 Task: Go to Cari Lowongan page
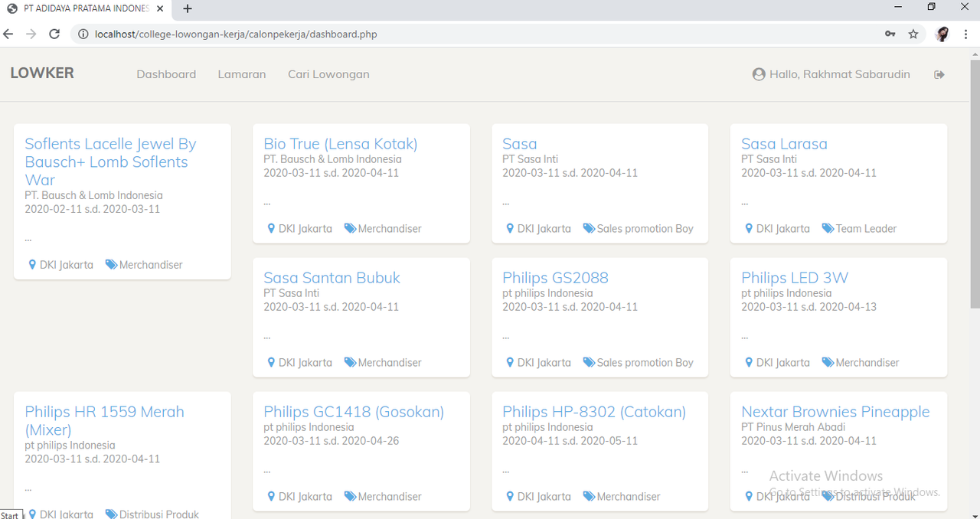(x=328, y=74)
